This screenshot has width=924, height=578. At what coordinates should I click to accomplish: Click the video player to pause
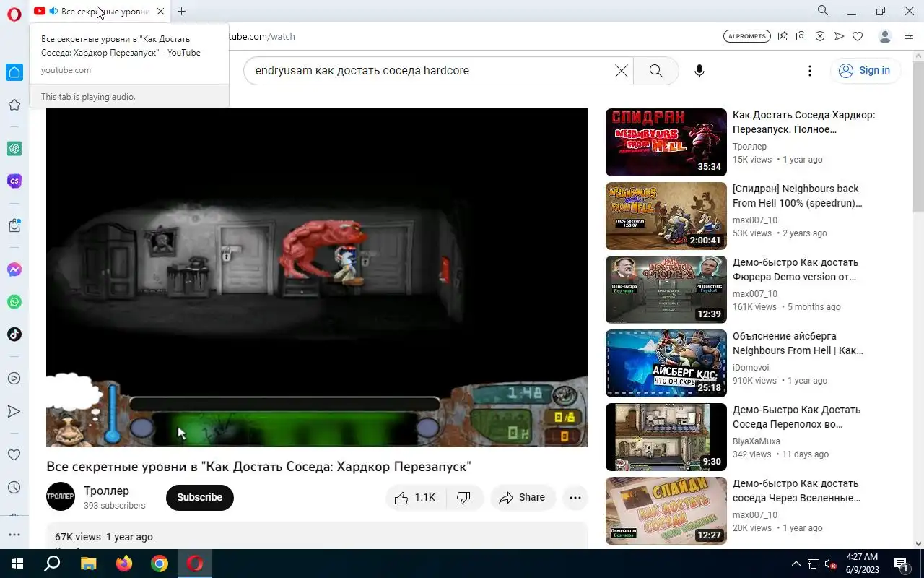click(x=317, y=277)
